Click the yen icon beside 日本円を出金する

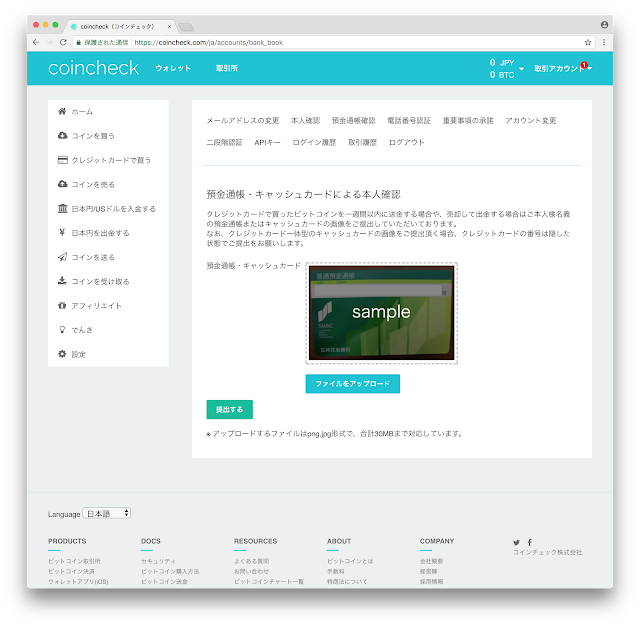click(x=62, y=233)
